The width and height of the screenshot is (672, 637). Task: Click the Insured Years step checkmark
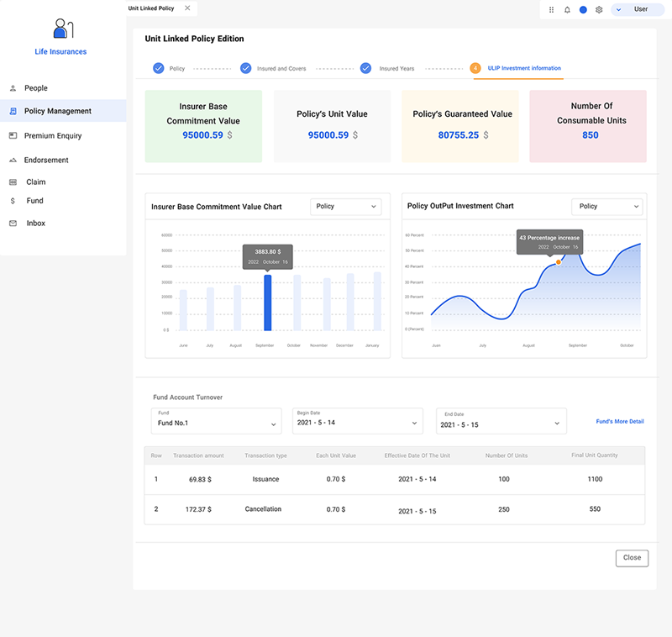(x=366, y=68)
